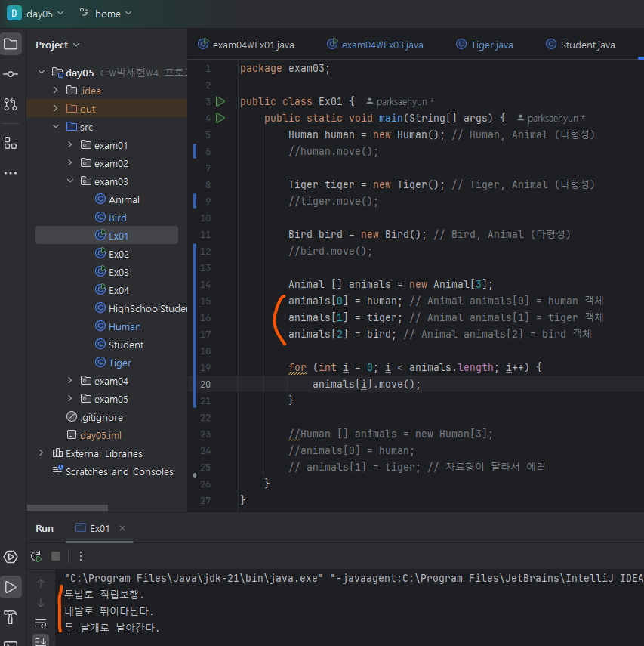
Task: Open the Project tool window icon
Action: [x=11, y=44]
